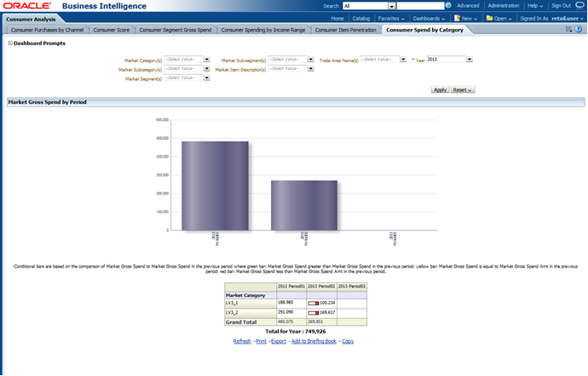Open the Favorites menu
588x376 pixels.
(x=391, y=19)
